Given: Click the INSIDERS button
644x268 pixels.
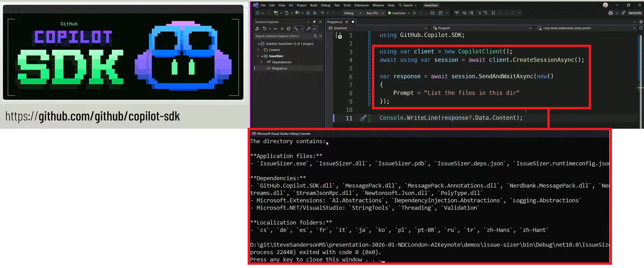Looking at the screenshot, I should [x=635, y=13].
